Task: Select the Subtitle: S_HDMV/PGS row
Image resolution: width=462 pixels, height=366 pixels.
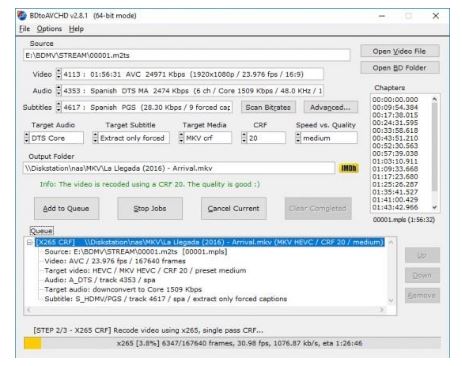Action: pos(166,299)
